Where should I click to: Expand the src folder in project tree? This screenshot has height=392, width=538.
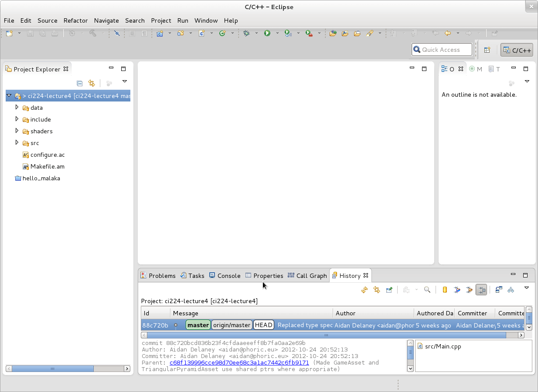(x=17, y=143)
